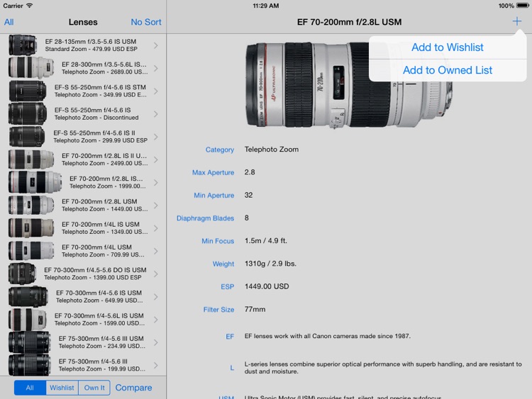Tap the Wi-Fi icon in status bar
Image resolution: width=532 pixels, height=399 pixels.
point(30,6)
